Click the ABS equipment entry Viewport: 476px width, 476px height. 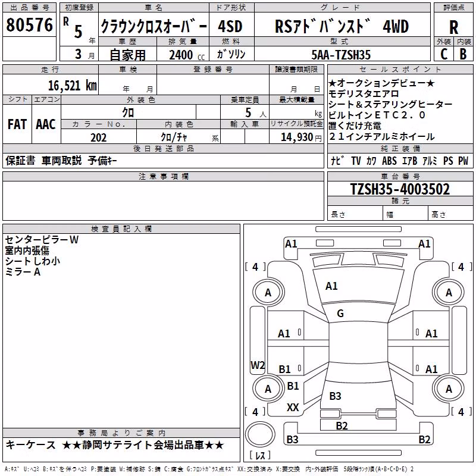tap(389, 161)
